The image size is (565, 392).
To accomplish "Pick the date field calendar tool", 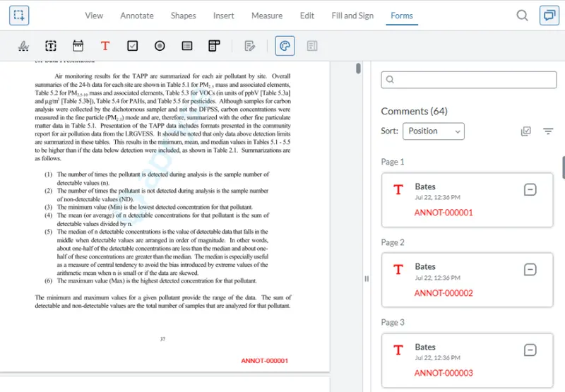I will (78, 46).
